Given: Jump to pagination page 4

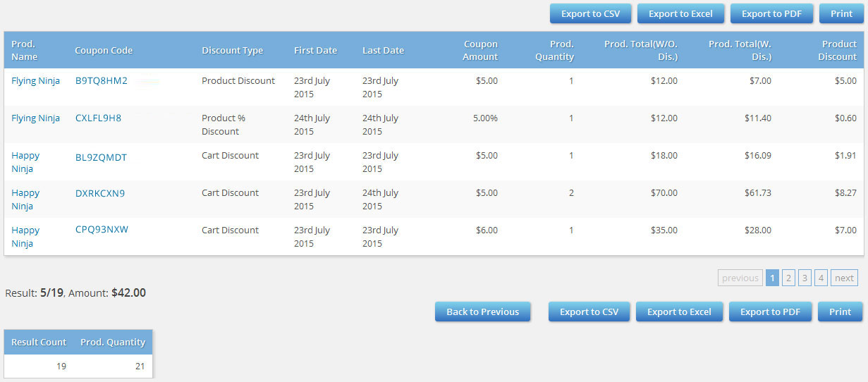Looking at the screenshot, I should [x=821, y=278].
